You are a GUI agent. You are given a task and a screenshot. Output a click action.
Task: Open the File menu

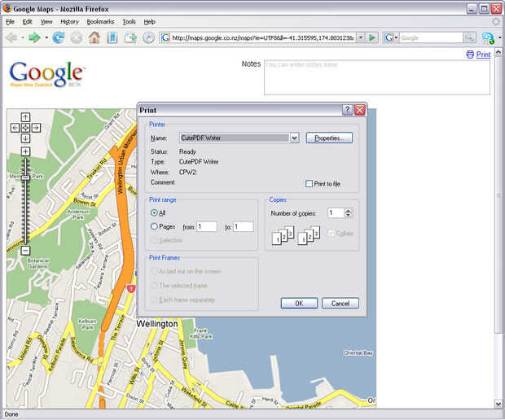tap(10, 22)
